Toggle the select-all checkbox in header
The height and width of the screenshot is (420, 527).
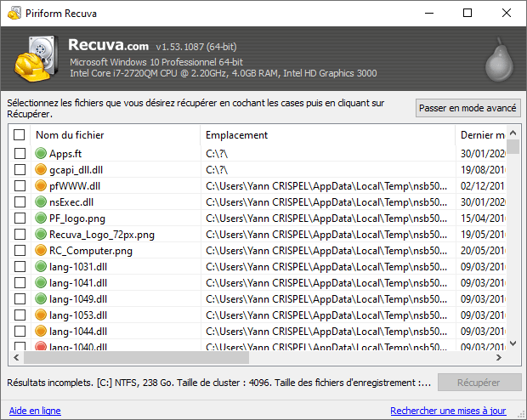pos(20,135)
